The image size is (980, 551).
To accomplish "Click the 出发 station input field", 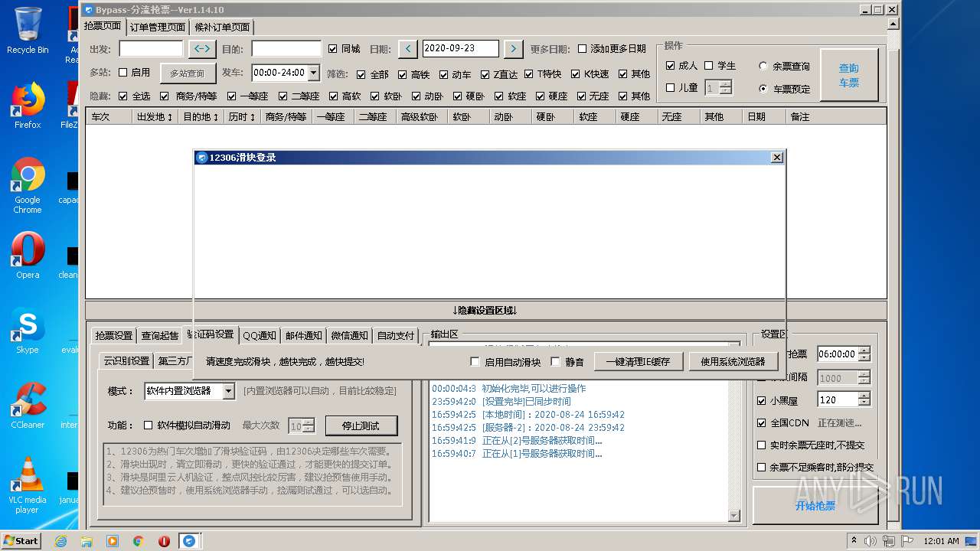I will (x=151, y=48).
